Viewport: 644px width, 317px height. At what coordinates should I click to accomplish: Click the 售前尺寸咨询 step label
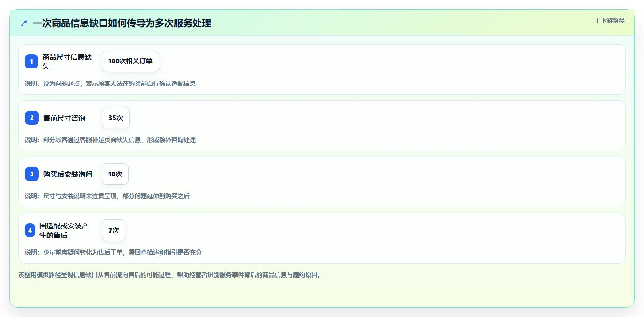coord(64,118)
